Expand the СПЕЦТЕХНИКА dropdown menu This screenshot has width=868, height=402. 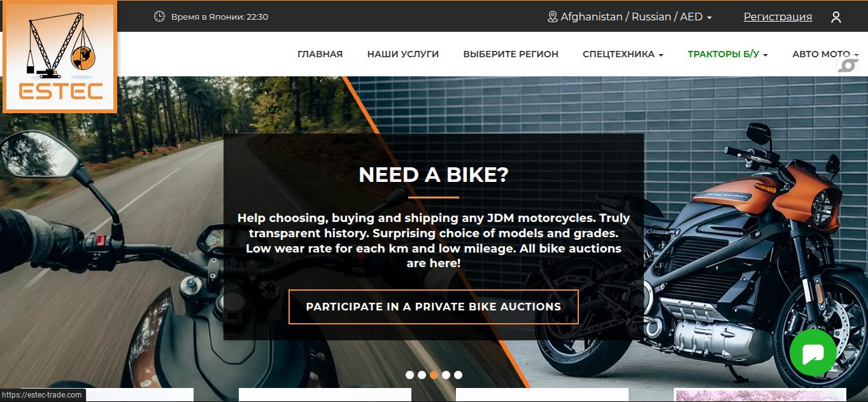point(623,54)
